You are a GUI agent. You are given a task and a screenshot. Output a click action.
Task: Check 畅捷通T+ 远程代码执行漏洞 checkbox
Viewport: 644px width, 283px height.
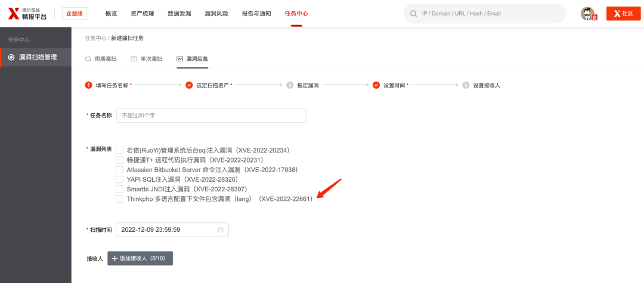119,160
